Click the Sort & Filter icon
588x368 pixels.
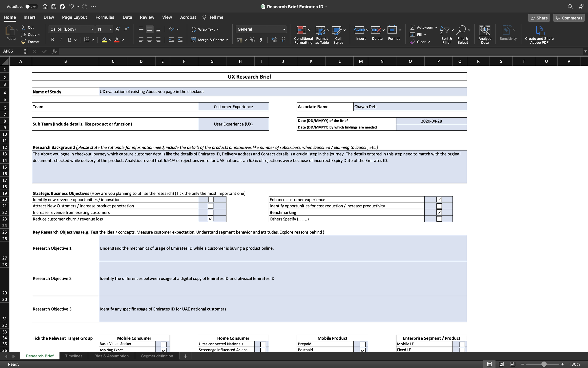(x=445, y=30)
